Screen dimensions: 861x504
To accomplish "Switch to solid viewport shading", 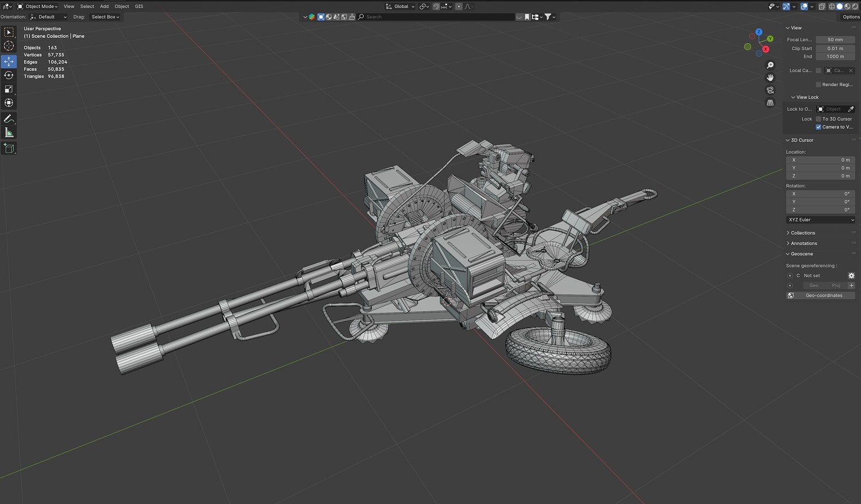I will click(x=839, y=6).
